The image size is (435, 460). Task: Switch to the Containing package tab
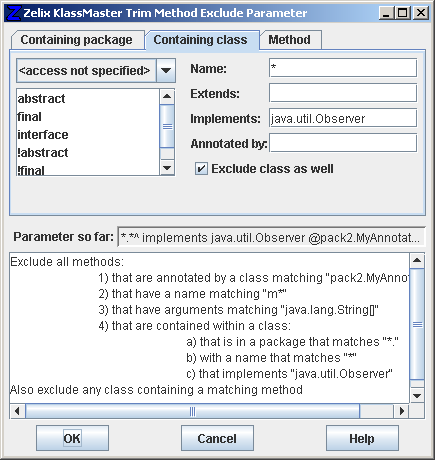[78, 40]
